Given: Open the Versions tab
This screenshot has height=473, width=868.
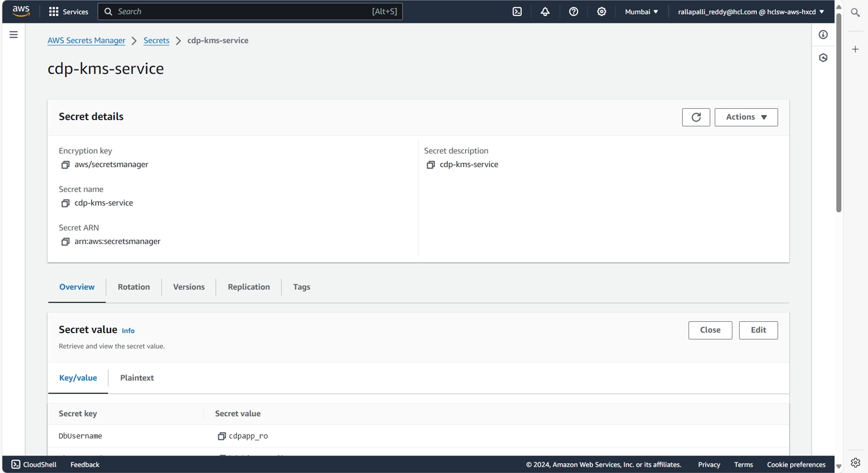Looking at the screenshot, I should pyautogui.click(x=189, y=287).
